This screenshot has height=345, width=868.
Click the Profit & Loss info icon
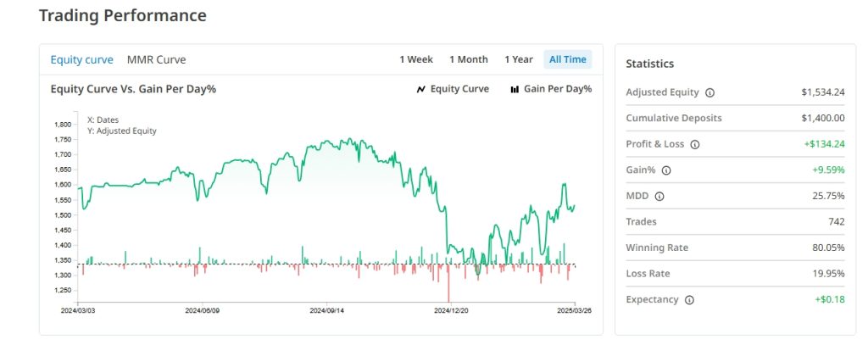tap(695, 144)
